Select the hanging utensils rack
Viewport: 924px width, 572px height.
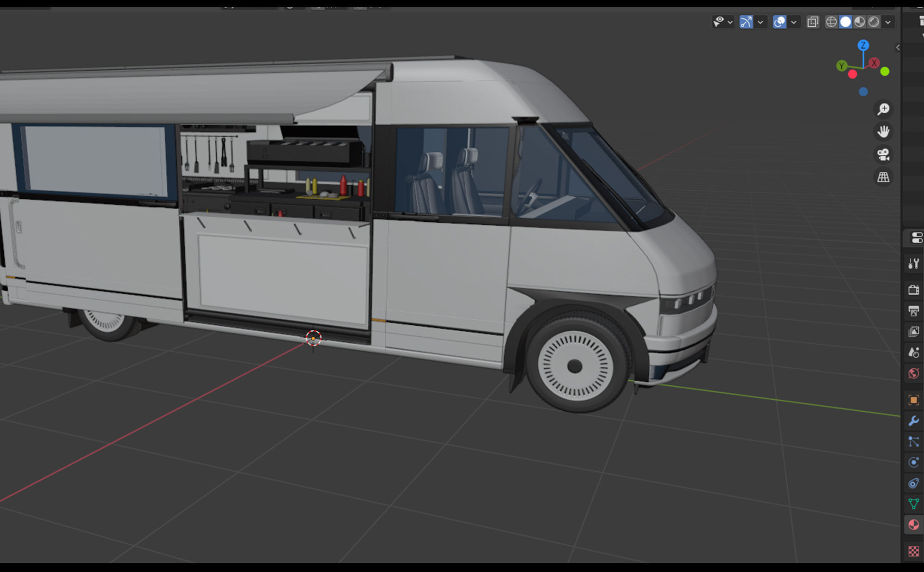(x=210, y=153)
